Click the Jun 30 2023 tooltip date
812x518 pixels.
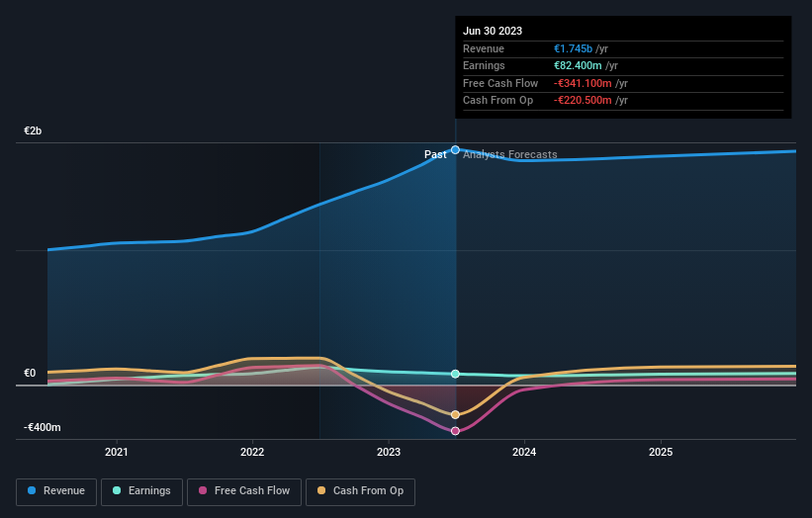click(x=493, y=31)
